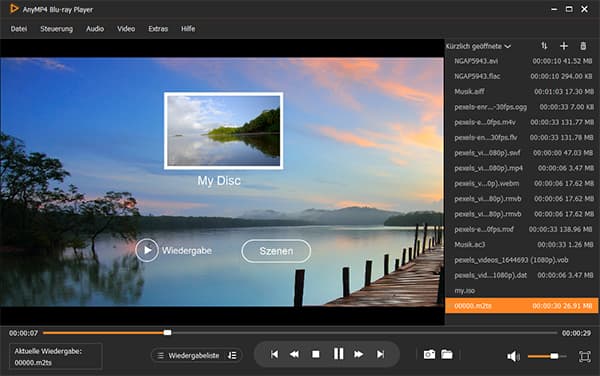Change play order icon beside Wiedergabeliste

click(232, 356)
